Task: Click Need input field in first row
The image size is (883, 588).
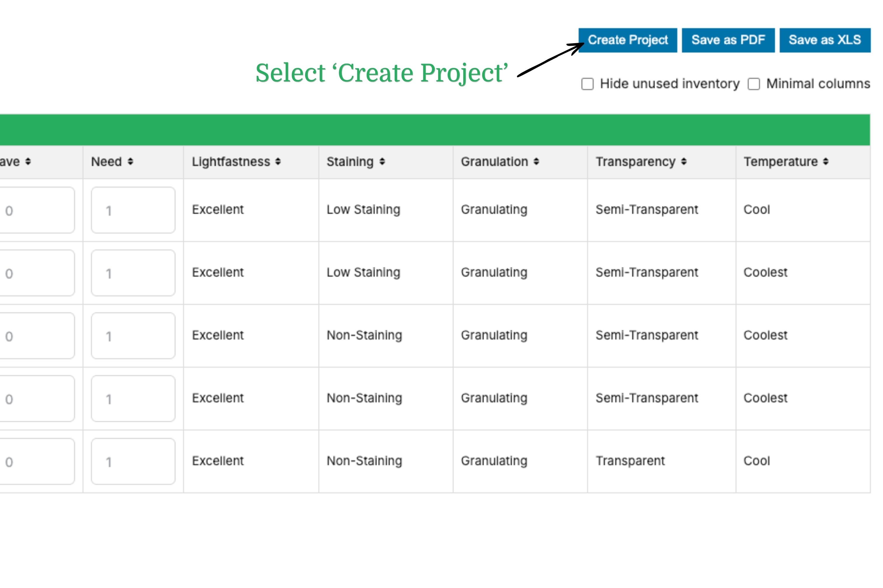Action: click(133, 210)
